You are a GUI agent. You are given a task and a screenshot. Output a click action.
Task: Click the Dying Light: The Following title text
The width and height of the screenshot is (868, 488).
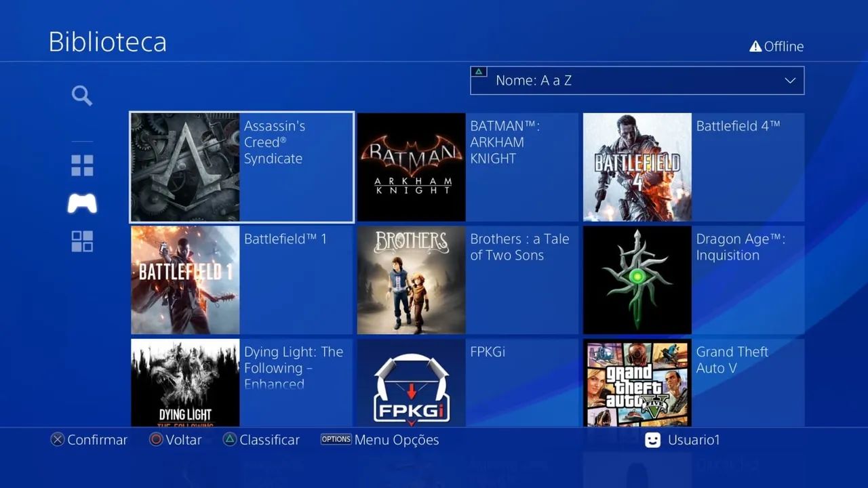point(294,368)
